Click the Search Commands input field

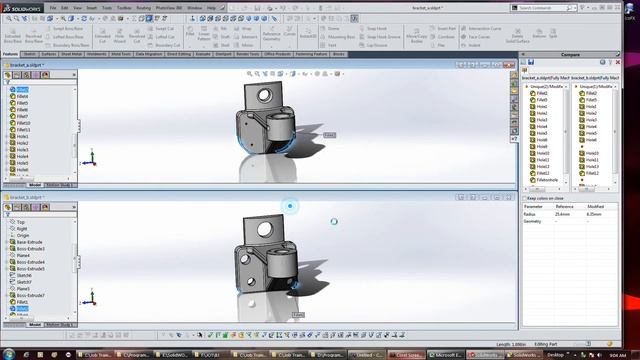pyautogui.click(x=542, y=8)
